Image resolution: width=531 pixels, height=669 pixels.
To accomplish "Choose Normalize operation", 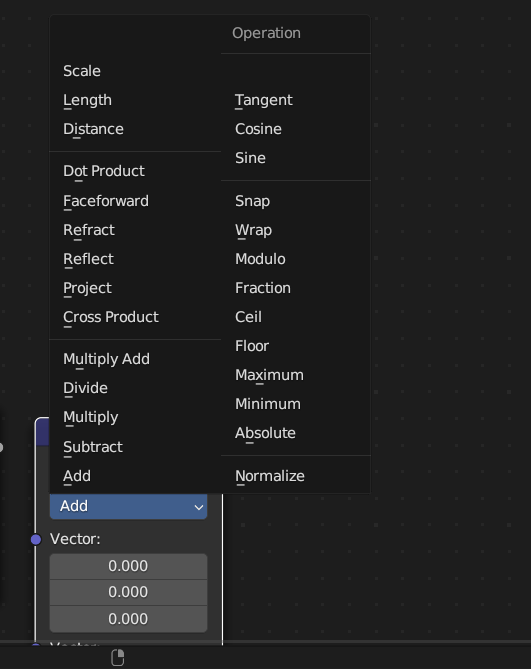I will point(296,476).
